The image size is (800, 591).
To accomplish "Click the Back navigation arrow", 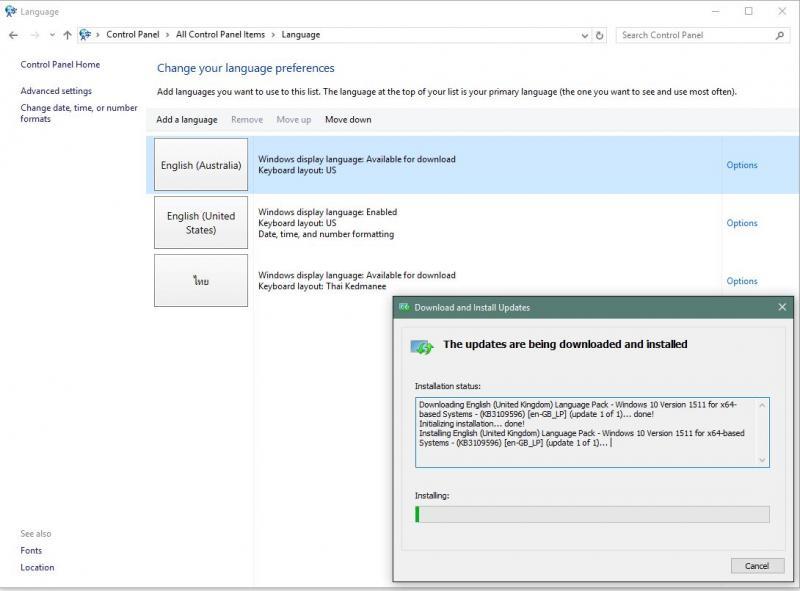I will pos(13,35).
